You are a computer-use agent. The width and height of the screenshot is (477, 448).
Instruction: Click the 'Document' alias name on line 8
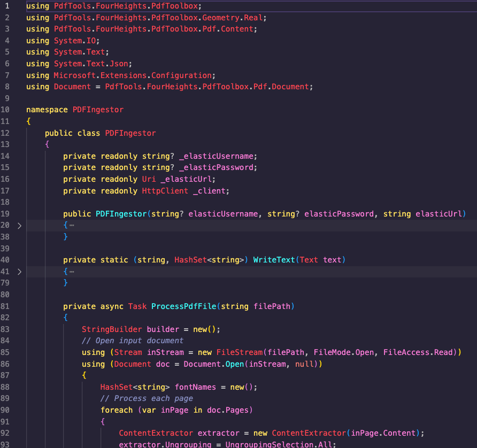click(x=72, y=87)
